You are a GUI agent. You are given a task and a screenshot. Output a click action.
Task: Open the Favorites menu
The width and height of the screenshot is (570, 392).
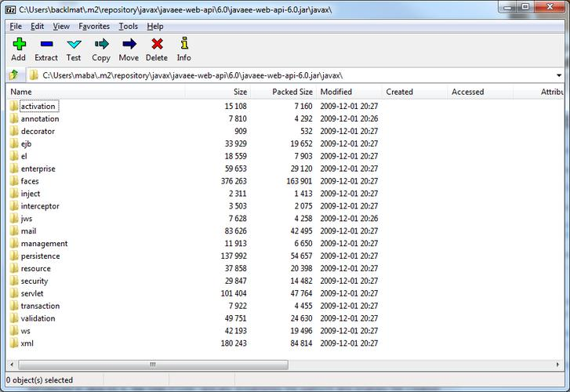click(x=94, y=26)
